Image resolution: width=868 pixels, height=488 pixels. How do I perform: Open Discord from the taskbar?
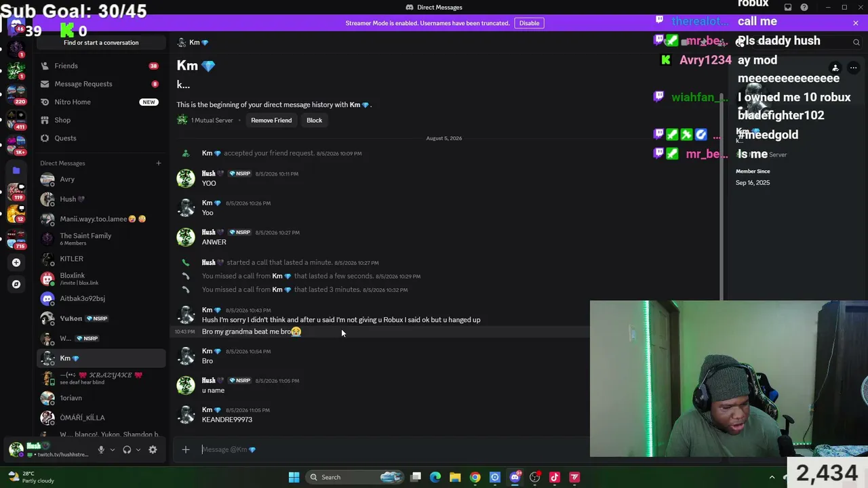pyautogui.click(x=515, y=477)
